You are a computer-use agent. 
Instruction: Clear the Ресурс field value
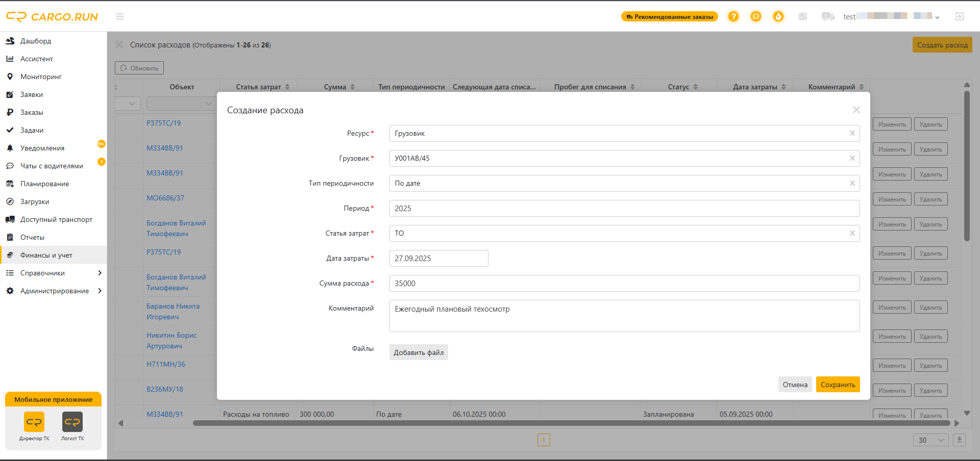(x=852, y=133)
